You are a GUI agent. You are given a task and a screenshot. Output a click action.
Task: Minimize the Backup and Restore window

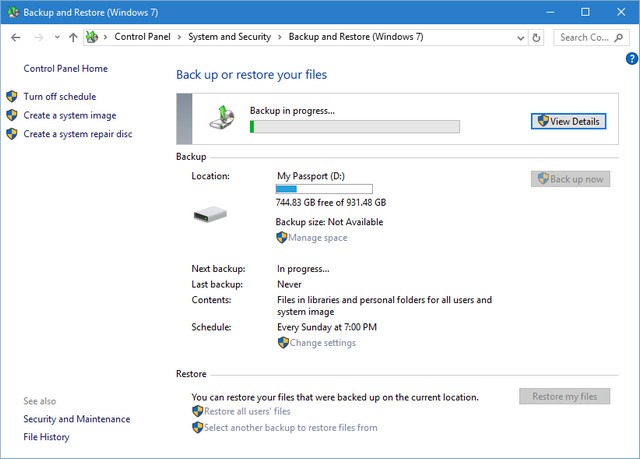click(x=550, y=12)
